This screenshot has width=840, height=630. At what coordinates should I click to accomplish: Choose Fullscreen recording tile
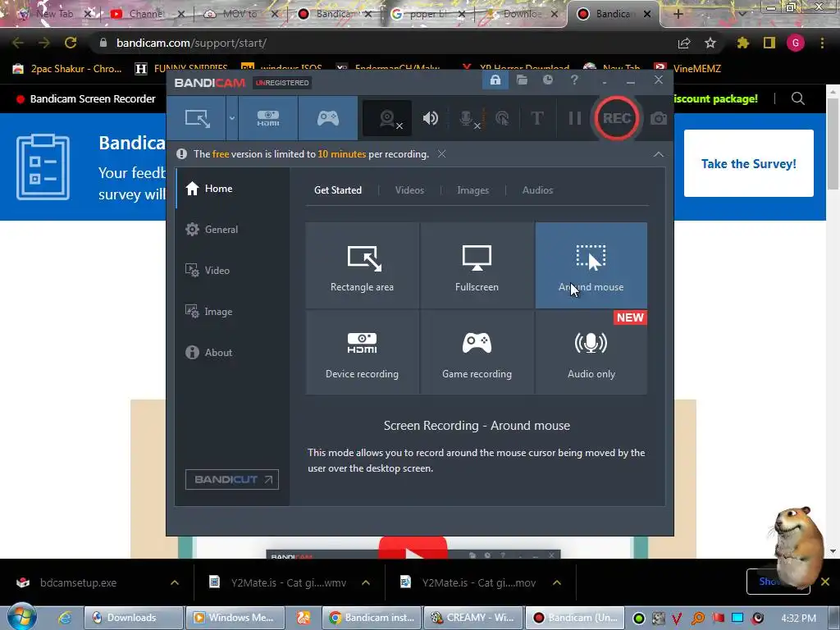coord(477,265)
